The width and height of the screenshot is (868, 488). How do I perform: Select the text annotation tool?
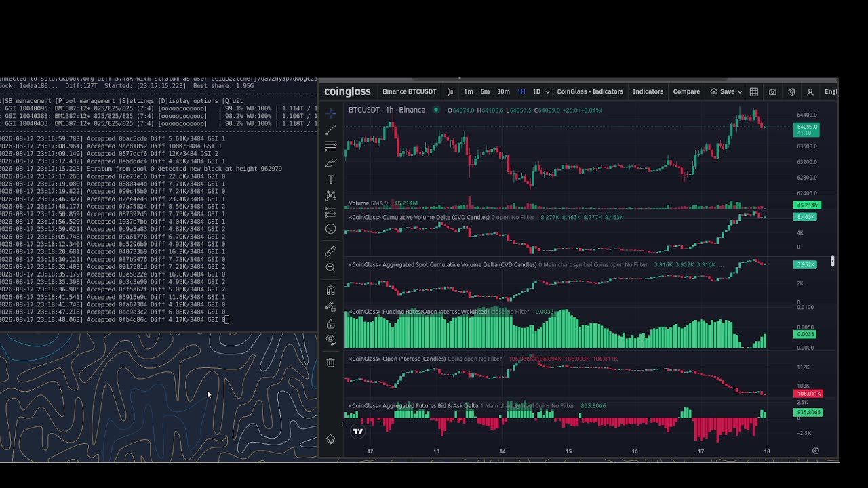(331, 180)
